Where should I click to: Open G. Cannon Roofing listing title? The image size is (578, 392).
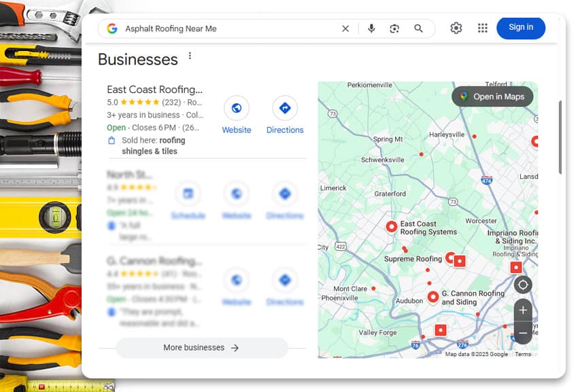154,261
